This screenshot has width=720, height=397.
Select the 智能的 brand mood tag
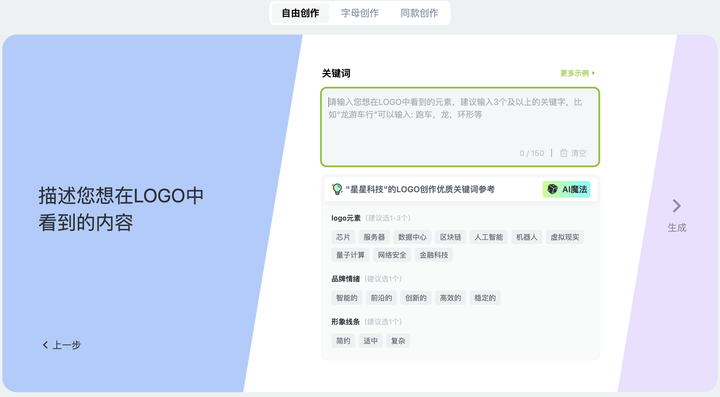(347, 298)
